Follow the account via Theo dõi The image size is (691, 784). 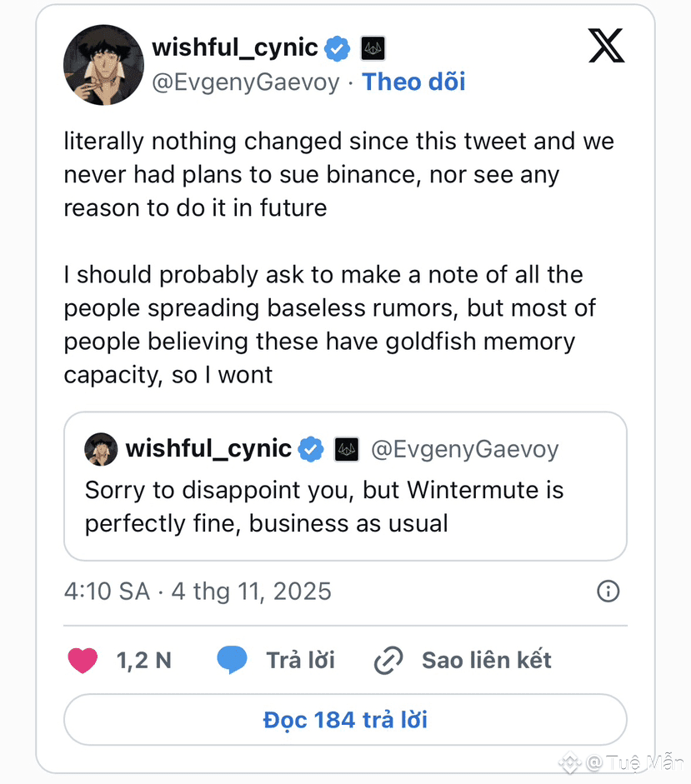(x=413, y=82)
